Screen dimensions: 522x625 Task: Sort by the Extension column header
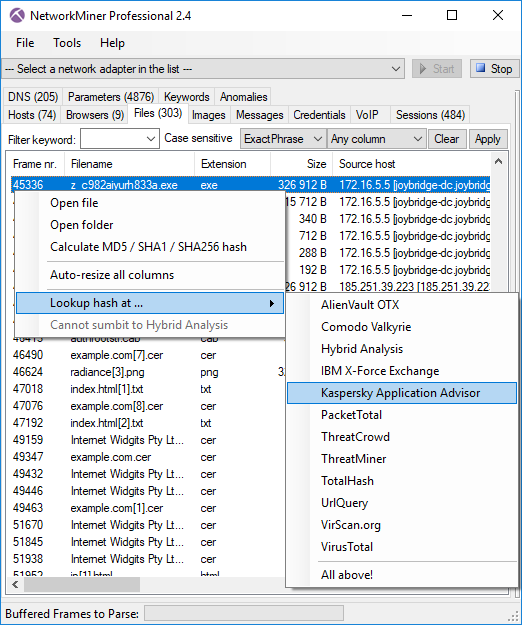click(x=232, y=164)
